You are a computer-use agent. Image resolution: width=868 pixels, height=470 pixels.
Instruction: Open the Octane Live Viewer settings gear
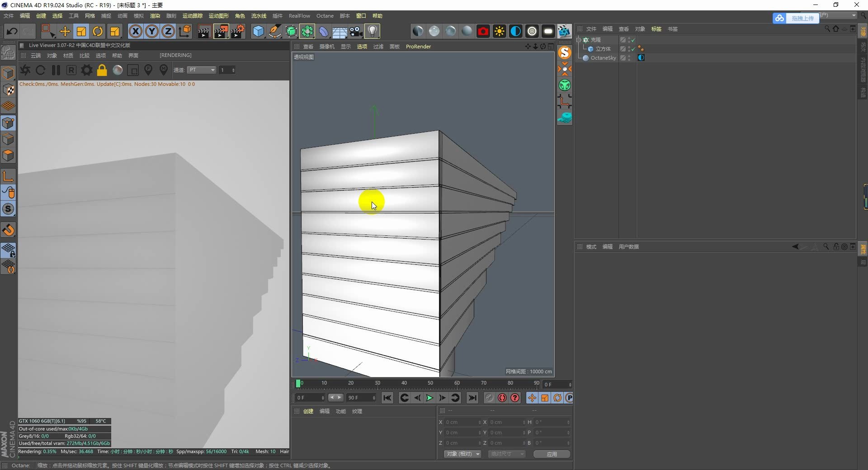86,70
